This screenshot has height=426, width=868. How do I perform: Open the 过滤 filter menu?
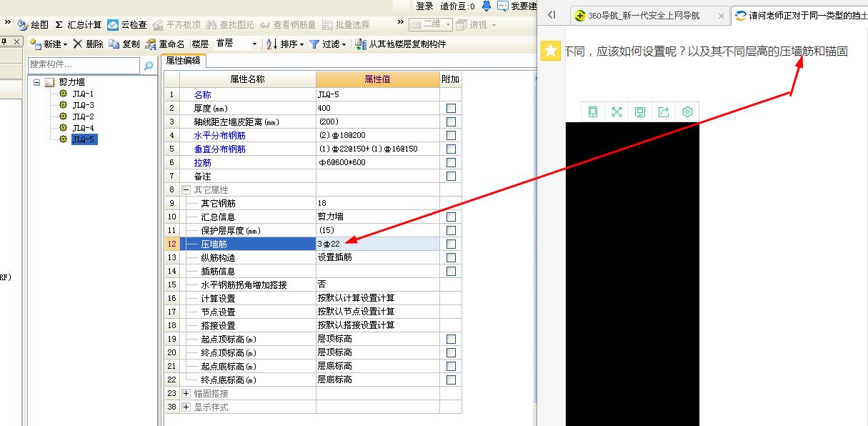click(326, 44)
